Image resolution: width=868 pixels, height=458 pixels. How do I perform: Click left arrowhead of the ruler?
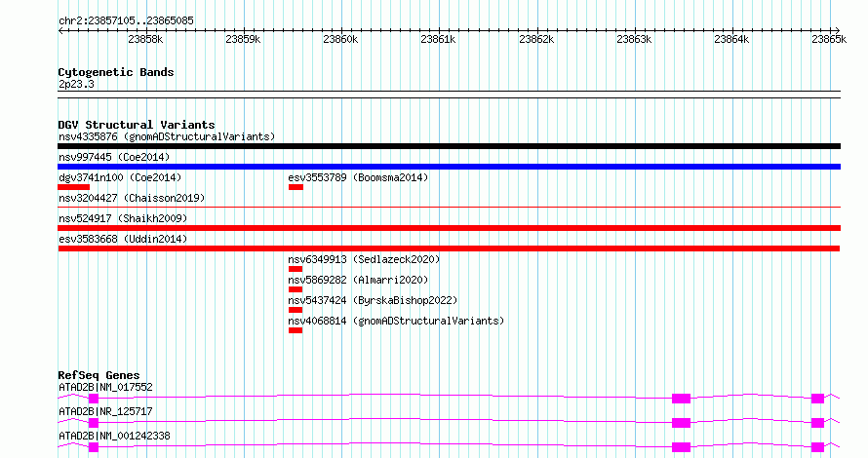pos(60,31)
